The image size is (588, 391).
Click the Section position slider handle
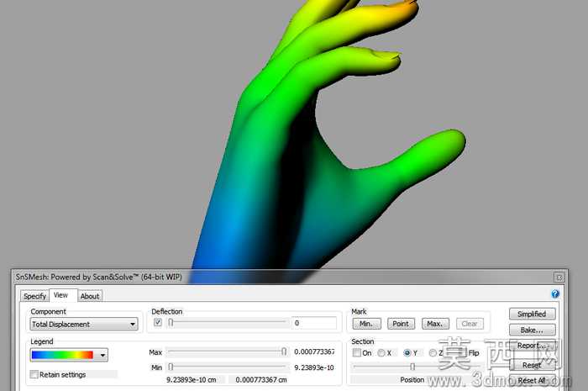pos(412,367)
